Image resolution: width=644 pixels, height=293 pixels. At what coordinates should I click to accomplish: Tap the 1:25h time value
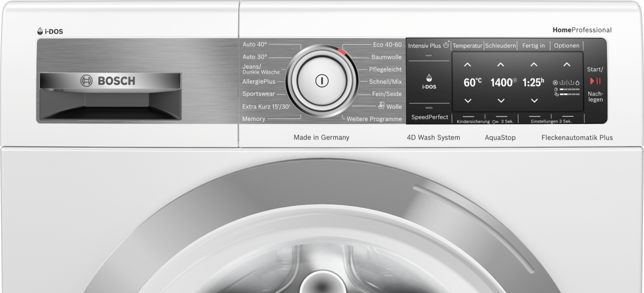pyautogui.click(x=533, y=82)
